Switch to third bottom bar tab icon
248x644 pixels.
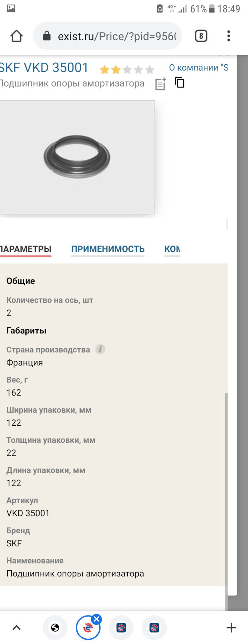(121, 628)
